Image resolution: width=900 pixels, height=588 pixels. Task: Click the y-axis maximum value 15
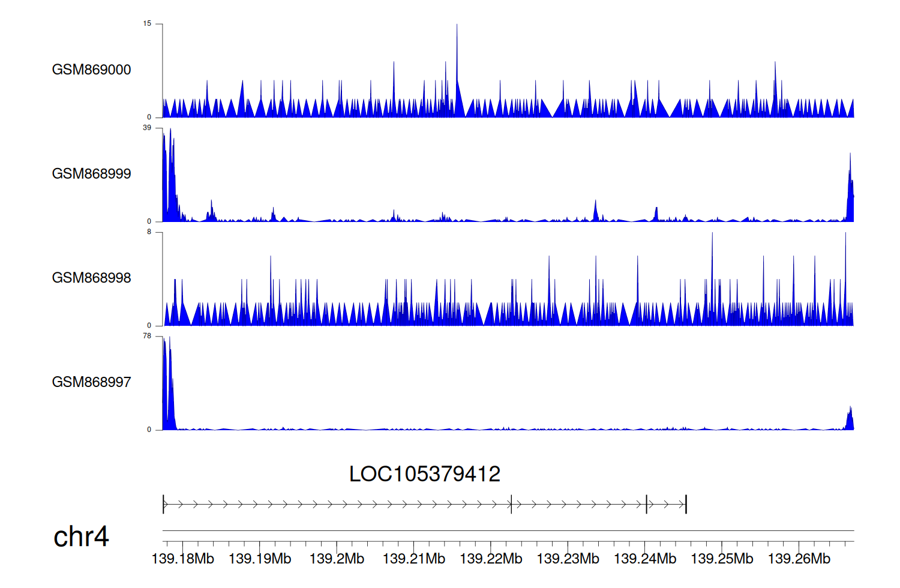coord(147,24)
